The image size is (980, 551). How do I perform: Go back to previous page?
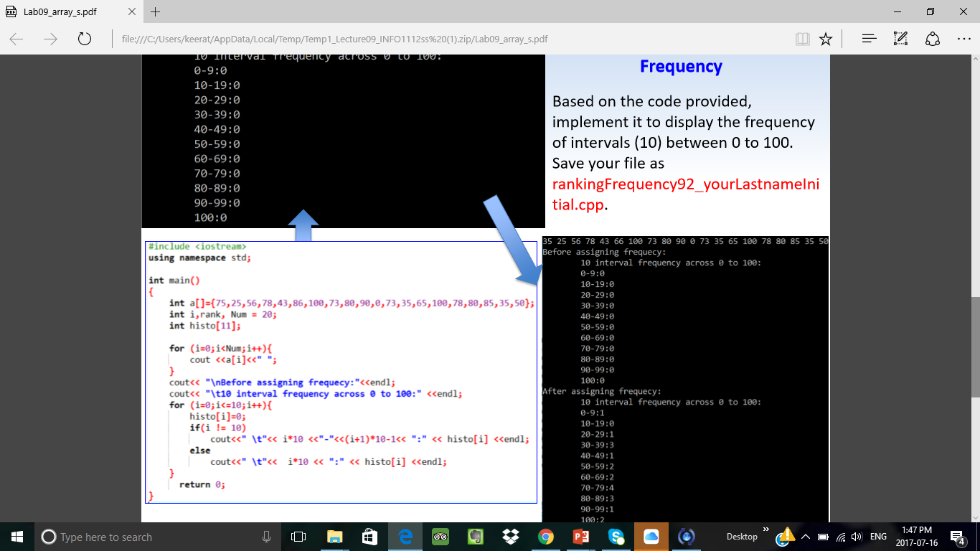[x=17, y=39]
